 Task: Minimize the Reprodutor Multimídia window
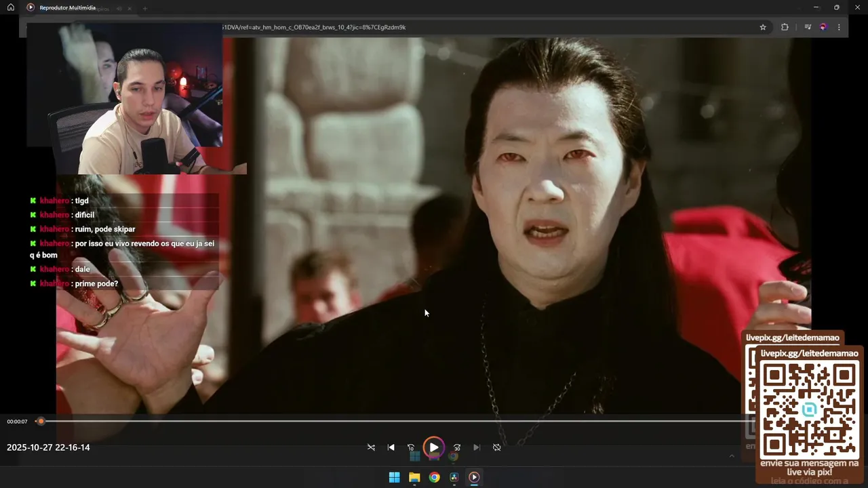[816, 7]
